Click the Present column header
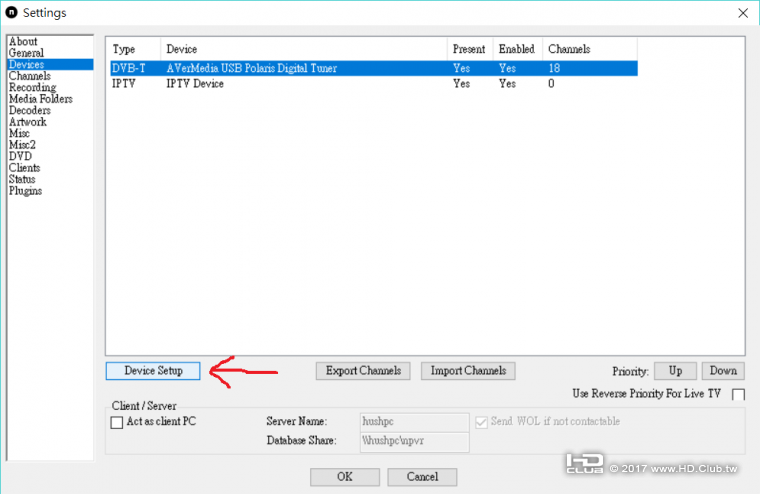 click(x=470, y=49)
